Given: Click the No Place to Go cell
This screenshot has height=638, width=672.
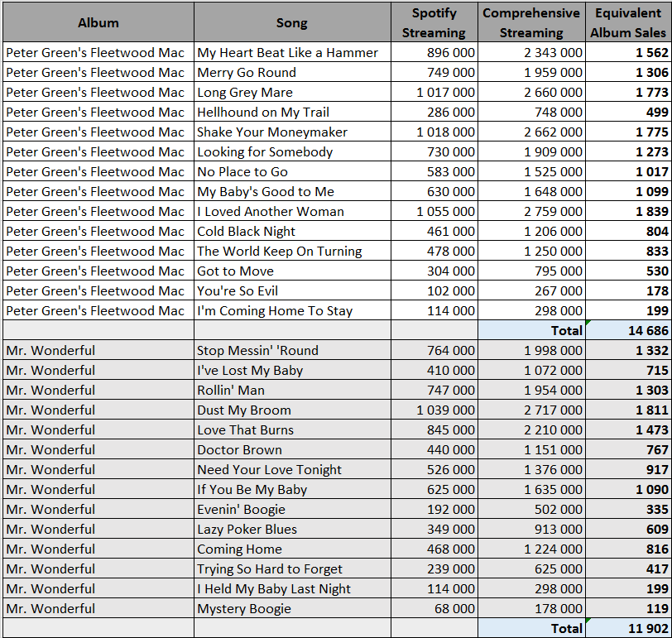Looking at the screenshot, I should 292,171.
